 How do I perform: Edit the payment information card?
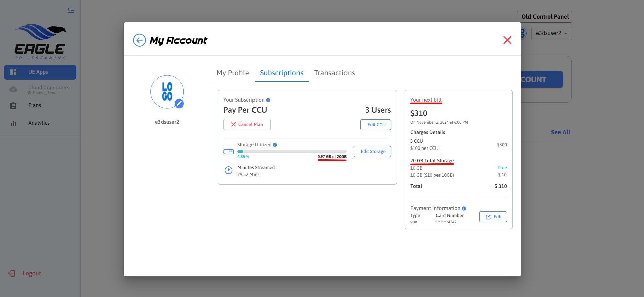point(493,217)
